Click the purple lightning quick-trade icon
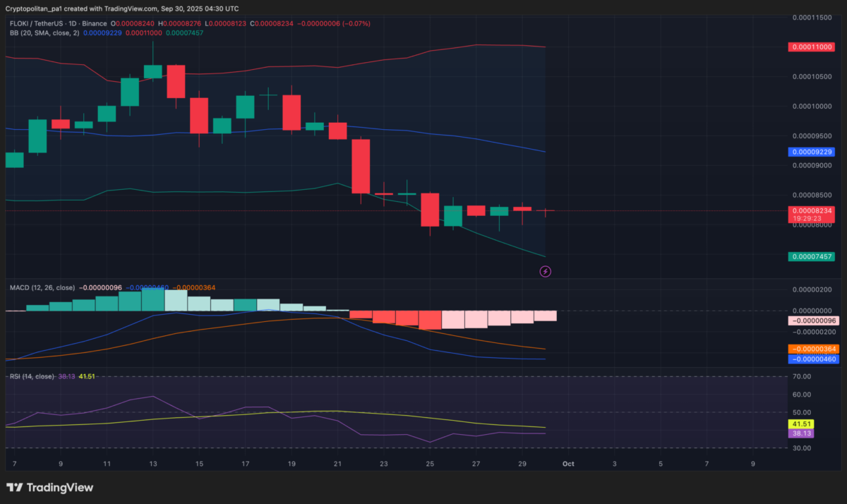This screenshot has height=504, width=847. coord(545,271)
